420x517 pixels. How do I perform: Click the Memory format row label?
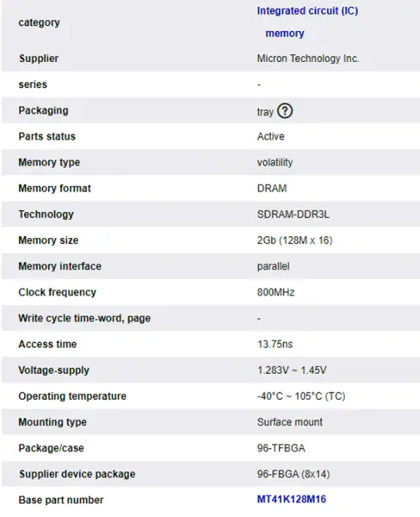(55, 188)
